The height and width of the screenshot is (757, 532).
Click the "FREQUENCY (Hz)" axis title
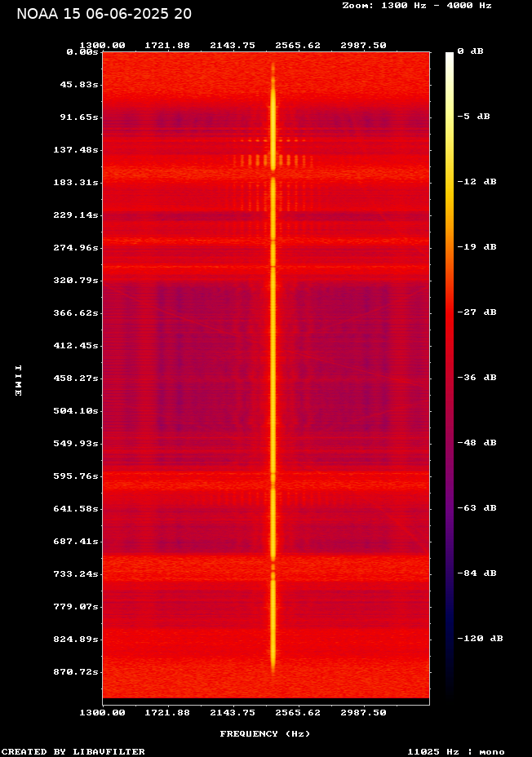(x=265, y=733)
